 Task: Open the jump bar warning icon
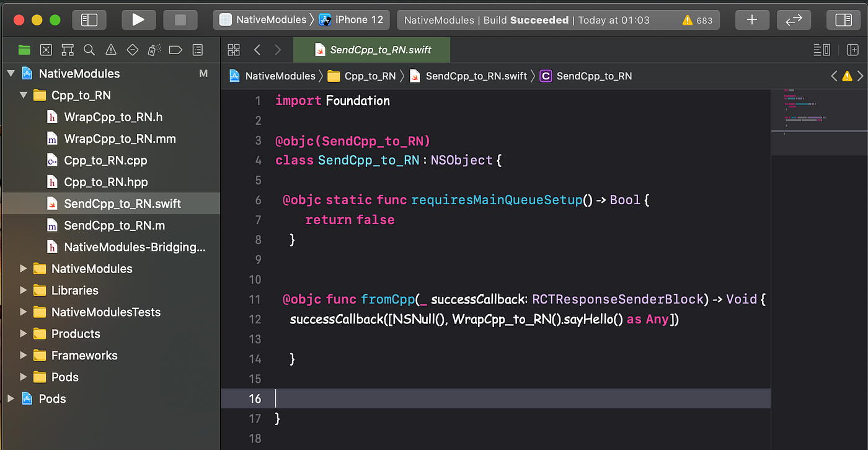coord(848,76)
